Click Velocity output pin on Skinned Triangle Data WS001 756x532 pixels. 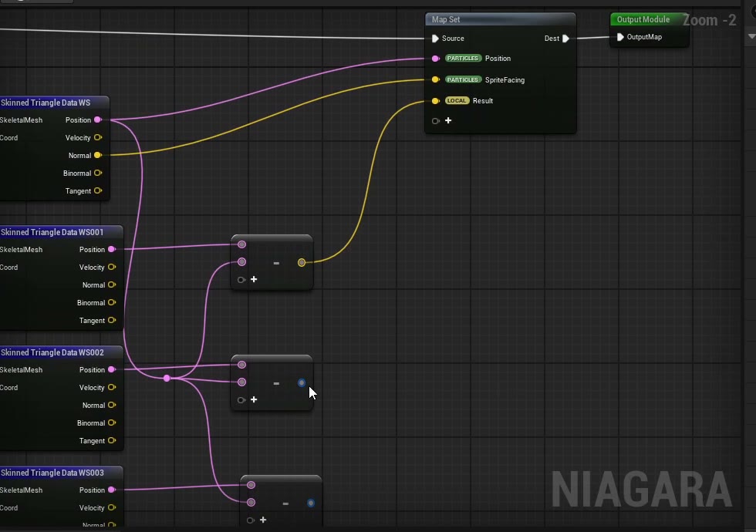click(x=112, y=267)
